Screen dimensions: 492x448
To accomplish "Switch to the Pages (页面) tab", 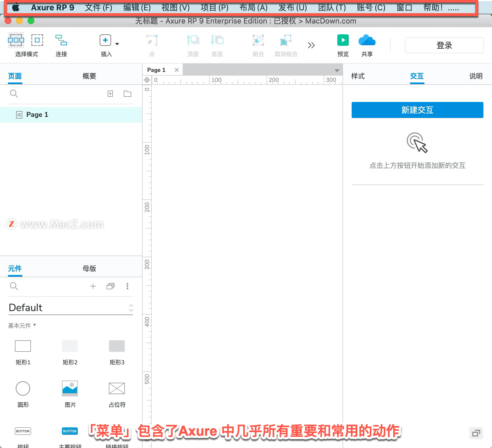I will point(15,76).
